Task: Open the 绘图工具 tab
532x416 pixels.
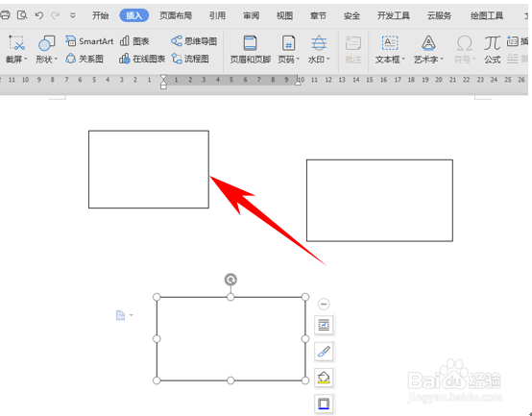Action: [x=487, y=15]
